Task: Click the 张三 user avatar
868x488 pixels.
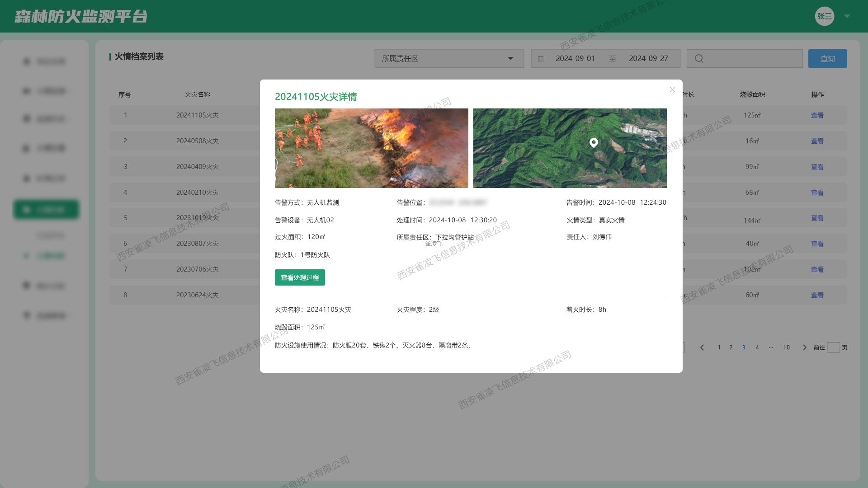Action: click(x=824, y=16)
